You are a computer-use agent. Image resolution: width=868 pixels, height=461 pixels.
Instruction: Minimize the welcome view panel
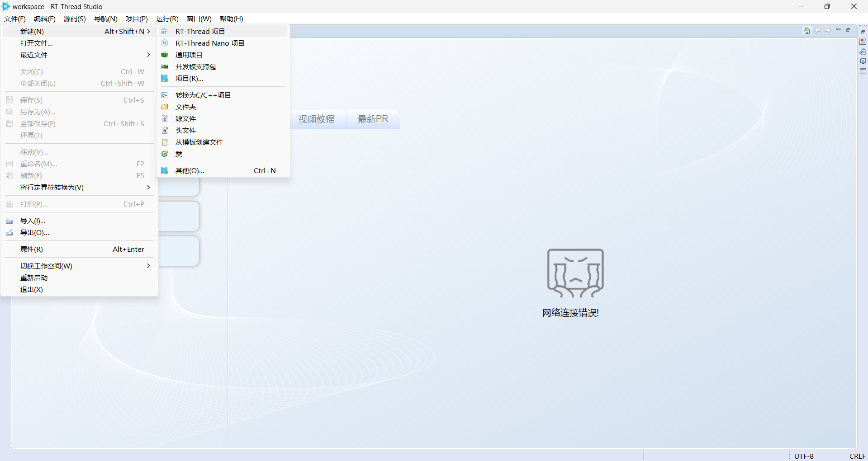pos(838,30)
